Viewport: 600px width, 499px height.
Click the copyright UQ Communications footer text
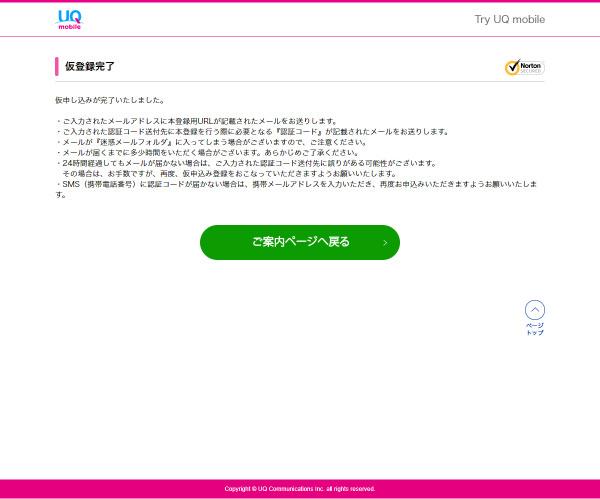(x=300, y=489)
